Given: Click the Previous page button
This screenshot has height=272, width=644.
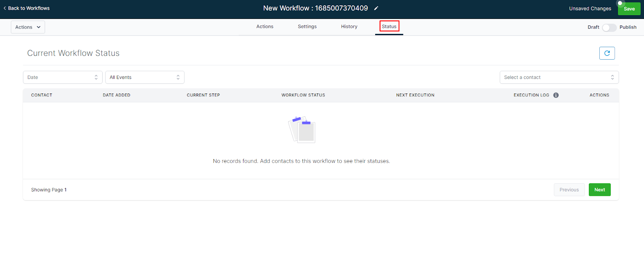Looking at the screenshot, I should (569, 190).
